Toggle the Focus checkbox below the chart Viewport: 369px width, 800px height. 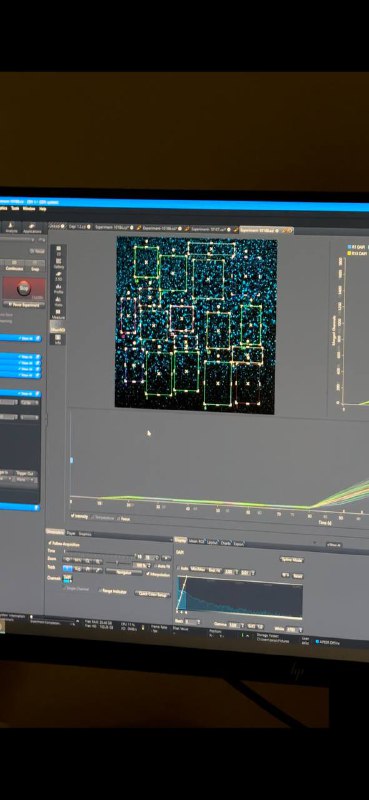click(x=124, y=519)
